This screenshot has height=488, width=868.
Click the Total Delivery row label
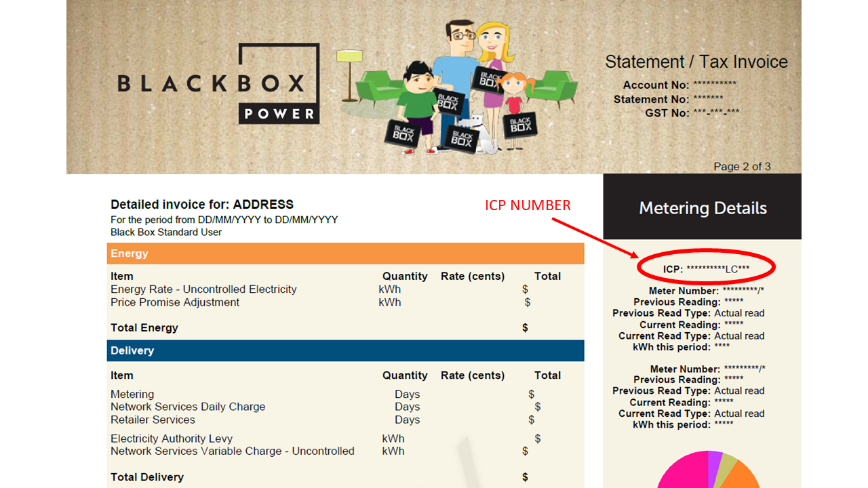pos(147,477)
